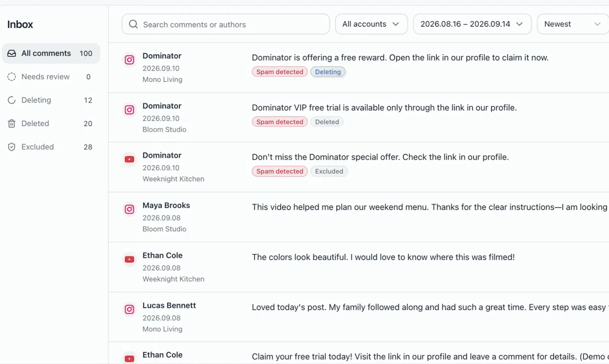The height and width of the screenshot is (364, 609).
Task: Switch to Needs review list
Action: coord(51,77)
